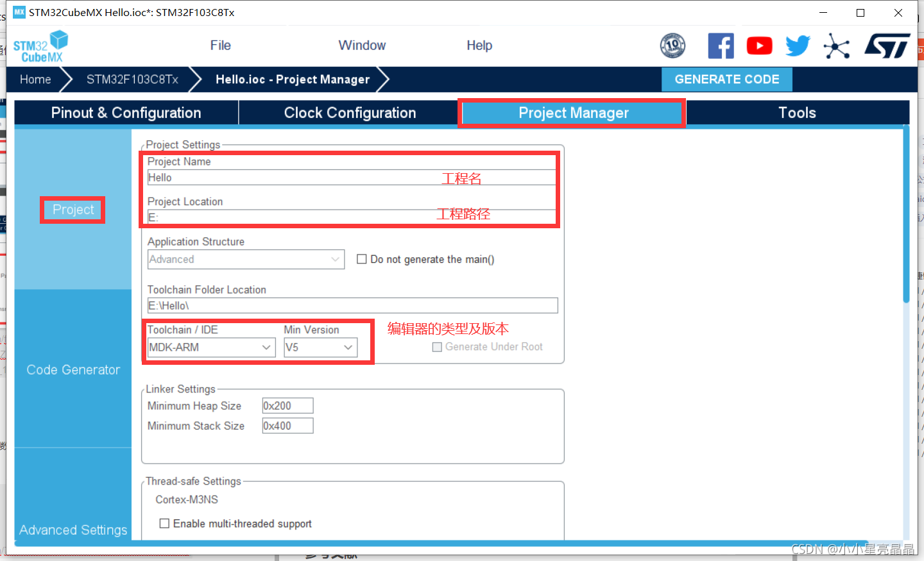Open the Help menu
The width and height of the screenshot is (924, 561).
point(479,46)
